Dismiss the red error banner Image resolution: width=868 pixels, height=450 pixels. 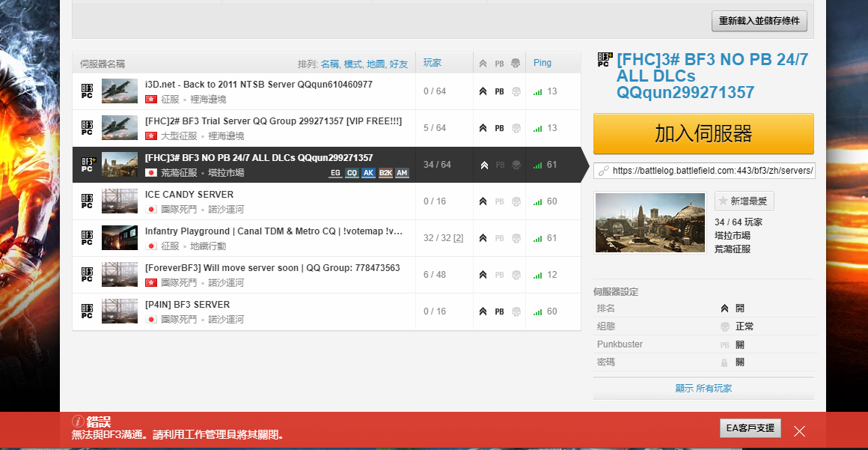coord(799,431)
